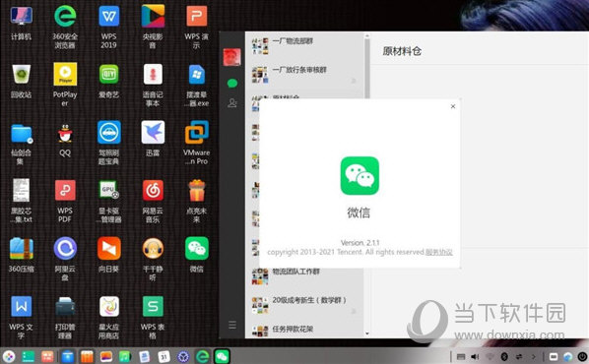Open the calendar icon in the taskbar
Image resolution: width=589 pixels, height=364 pixels.
pos(164,356)
